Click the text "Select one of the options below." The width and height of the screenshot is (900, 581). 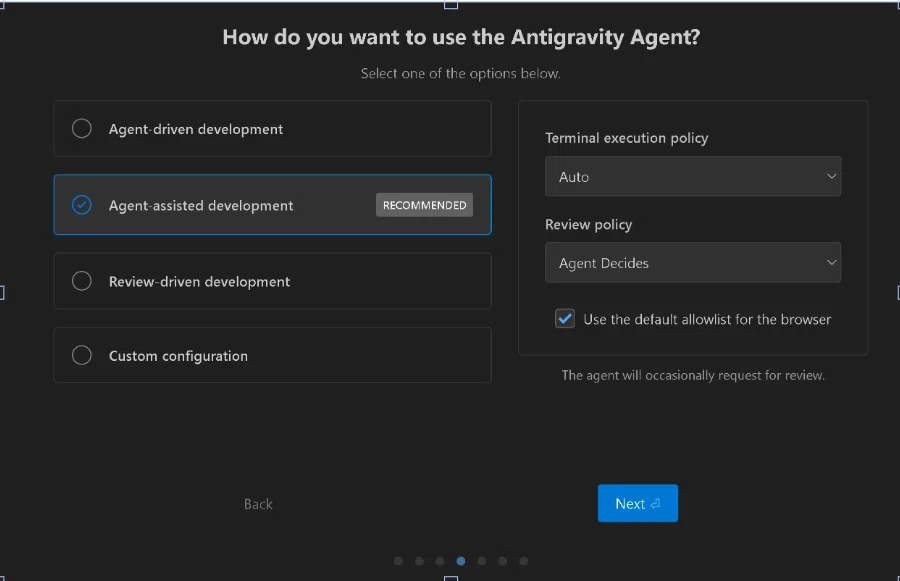pos(460,73)
